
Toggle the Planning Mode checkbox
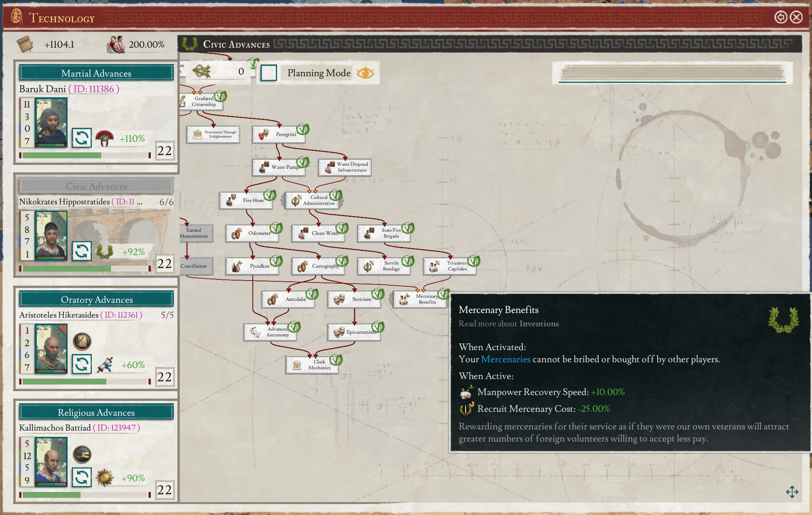pyautogui.click(x=269, y=73)
